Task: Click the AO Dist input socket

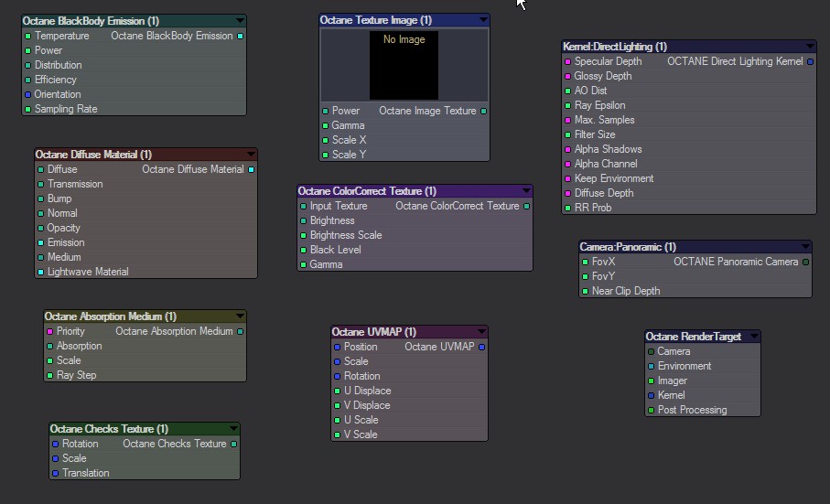Action: pyautogui.click(x=568, y=91)
